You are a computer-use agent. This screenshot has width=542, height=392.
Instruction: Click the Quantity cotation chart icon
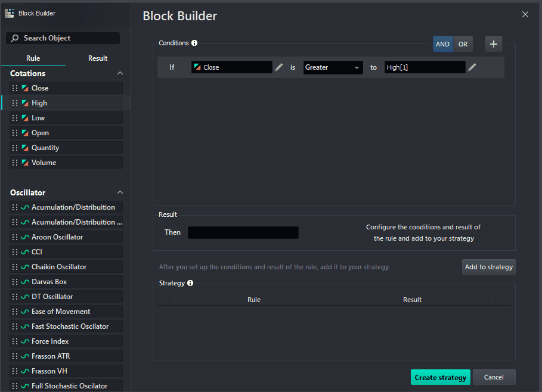(x=25, y=148)
